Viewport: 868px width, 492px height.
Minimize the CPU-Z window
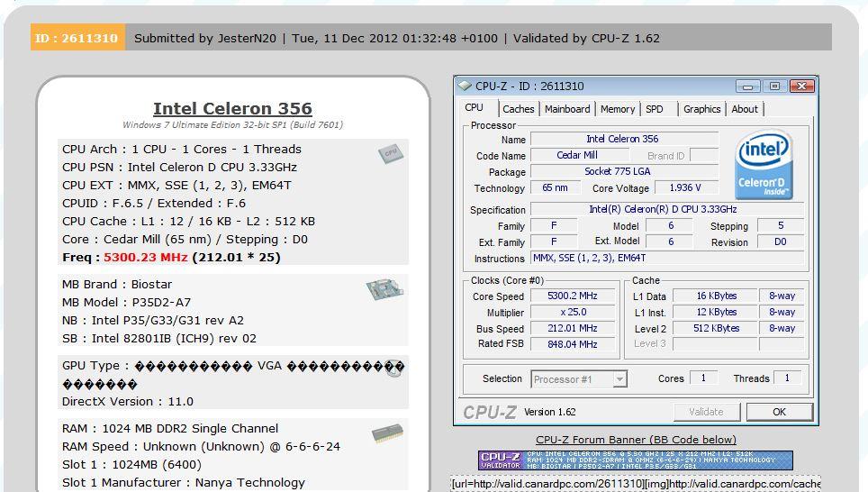coord(747,86)
